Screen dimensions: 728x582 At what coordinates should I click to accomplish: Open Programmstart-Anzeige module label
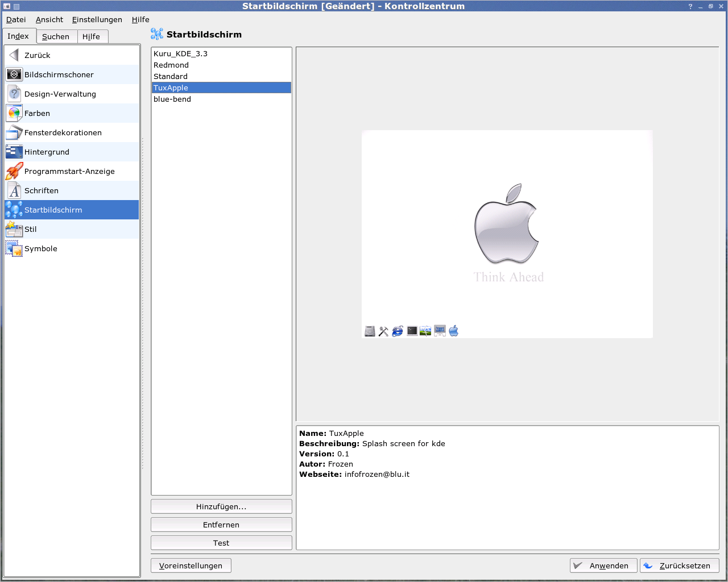[69, 171]
